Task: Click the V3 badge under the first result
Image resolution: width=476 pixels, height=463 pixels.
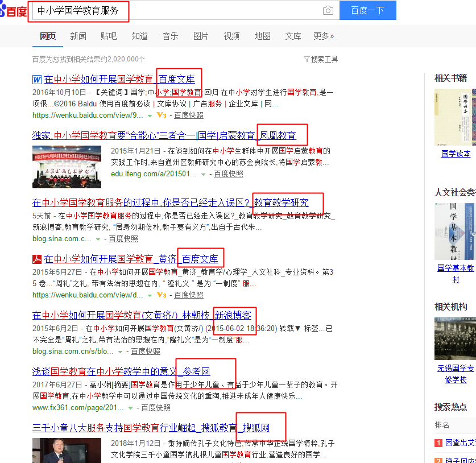Action: tap(161, 115)
